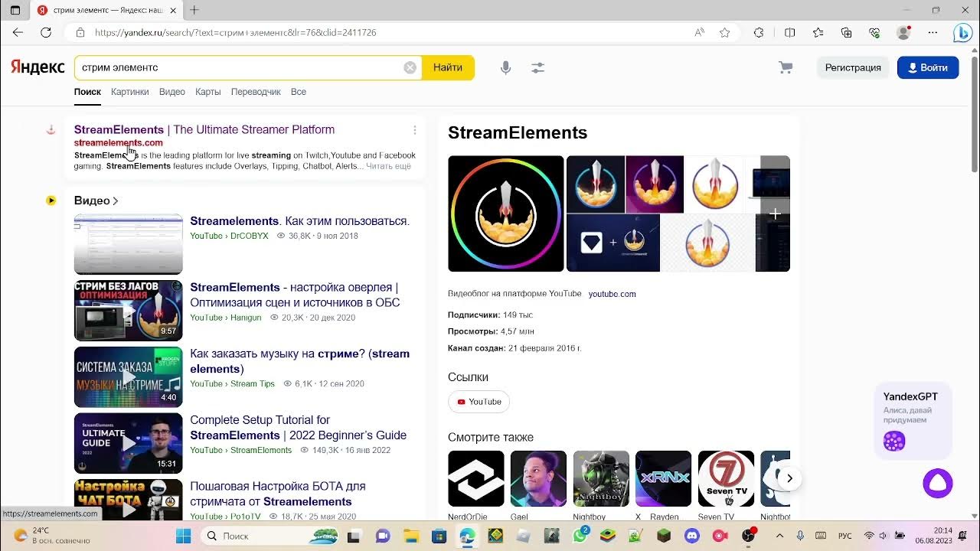Click the browser profile avatar
This screenshot has height=551, width=980.
click(x=903, y=33)
